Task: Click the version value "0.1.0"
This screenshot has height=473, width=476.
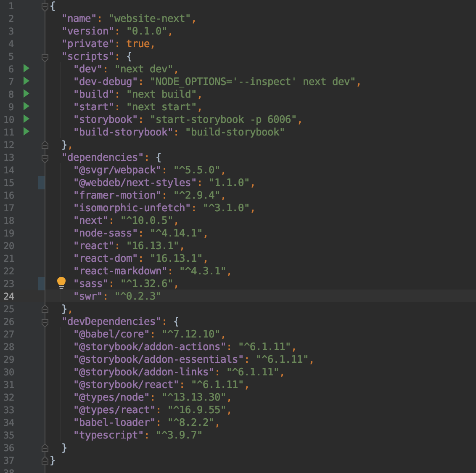Action: [x=147, y=31]
